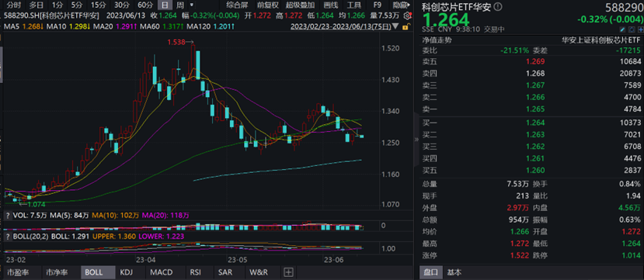Switch to 多日 multi-day view
The width and height of the screenshot is (644, 280).
click(37, 5)
